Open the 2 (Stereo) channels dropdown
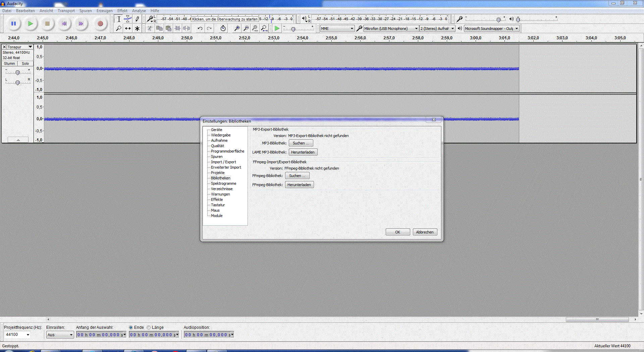This screenshot has width=644, height=352. (437, 29)
